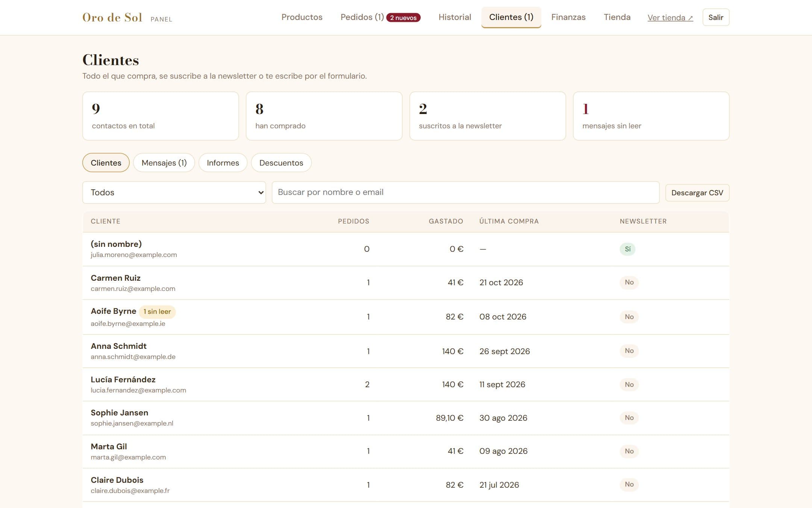Select the Lucía Fernández name
The width and height of the screenshot is (812, 508).
[x=123, y=379]
